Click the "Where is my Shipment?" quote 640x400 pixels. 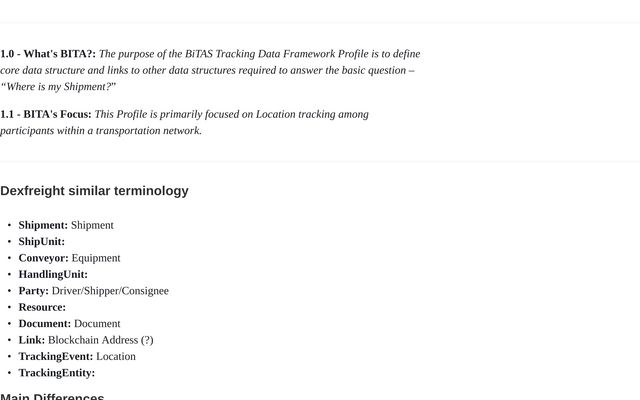pyautogui.click(x=59, y=87)
